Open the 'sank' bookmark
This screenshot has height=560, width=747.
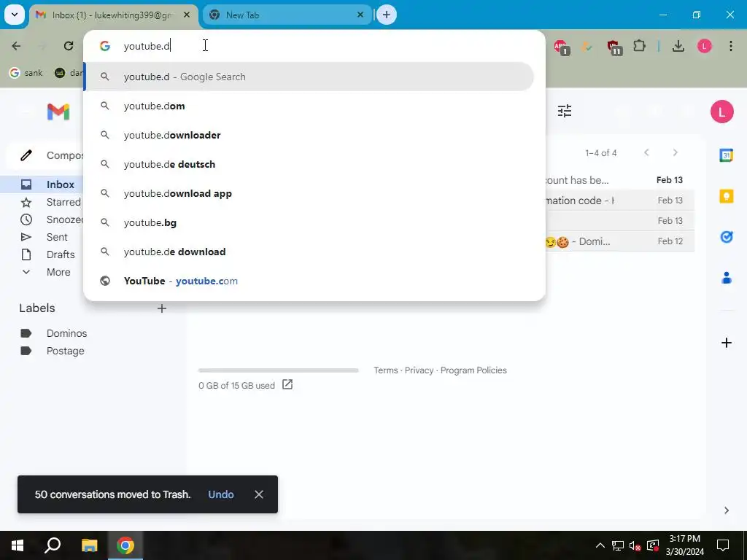pyautogui.click(x=26, y=73)
